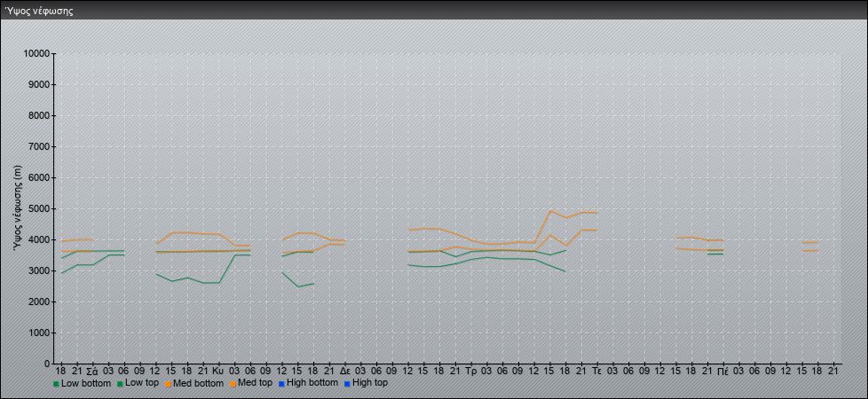
Task: Click the green Low bottom legend swatch
Action: (56, 383)
